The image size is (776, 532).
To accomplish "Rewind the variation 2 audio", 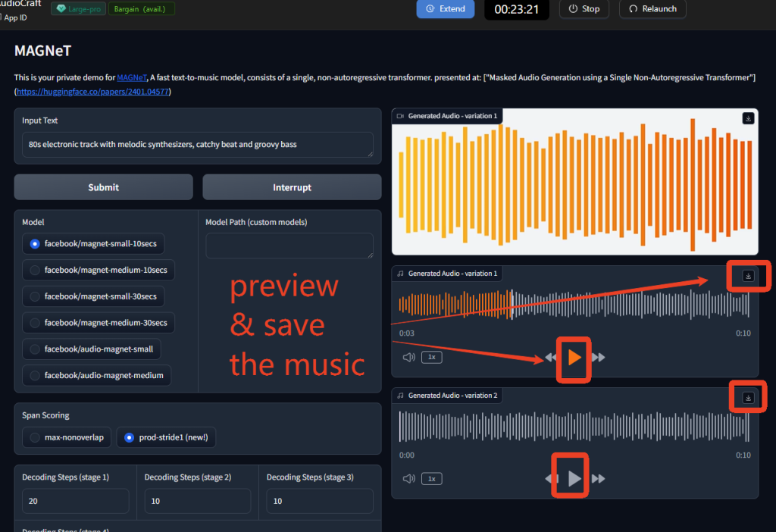I will (551, 478).
